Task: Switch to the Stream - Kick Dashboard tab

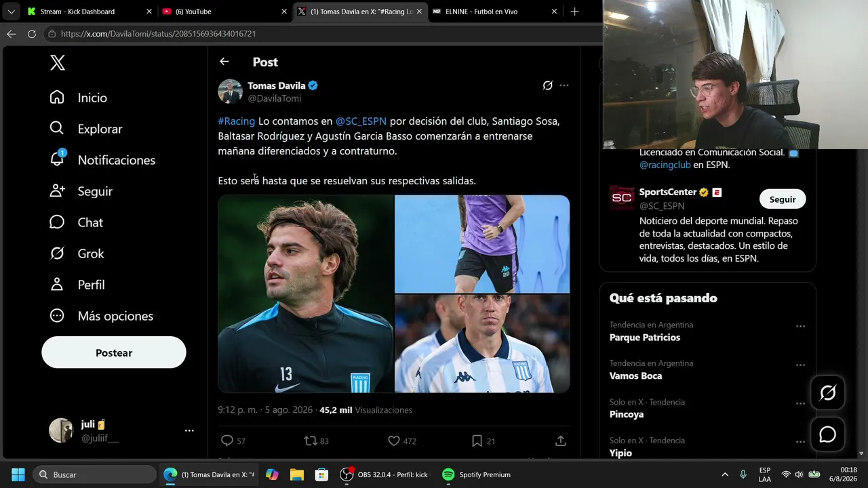Action: 90,12
